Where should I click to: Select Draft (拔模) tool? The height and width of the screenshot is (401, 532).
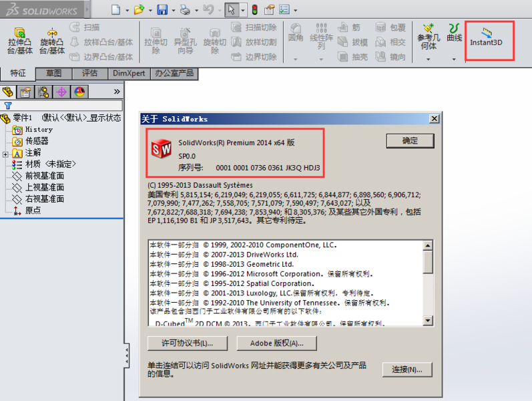point(353,42)
